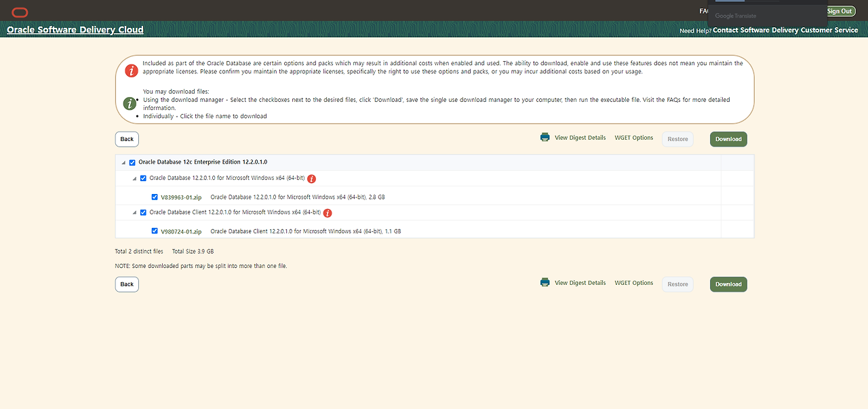Click the printer icon beside the bottom View Digest Details
The width and height of the screenshot is (868, 409).
point(545,282)
